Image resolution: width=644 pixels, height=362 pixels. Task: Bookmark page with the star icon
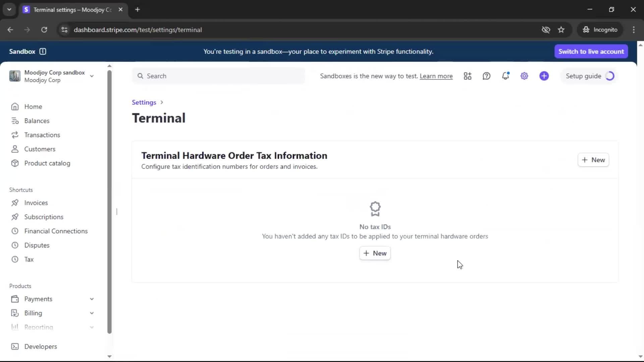point(561,30)
